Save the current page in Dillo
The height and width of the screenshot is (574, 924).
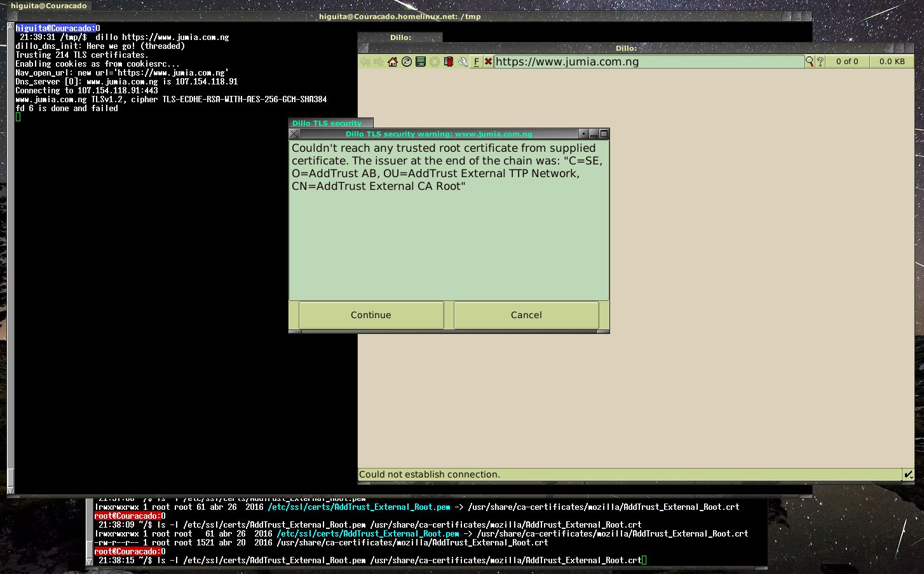(x=420, y=62)
